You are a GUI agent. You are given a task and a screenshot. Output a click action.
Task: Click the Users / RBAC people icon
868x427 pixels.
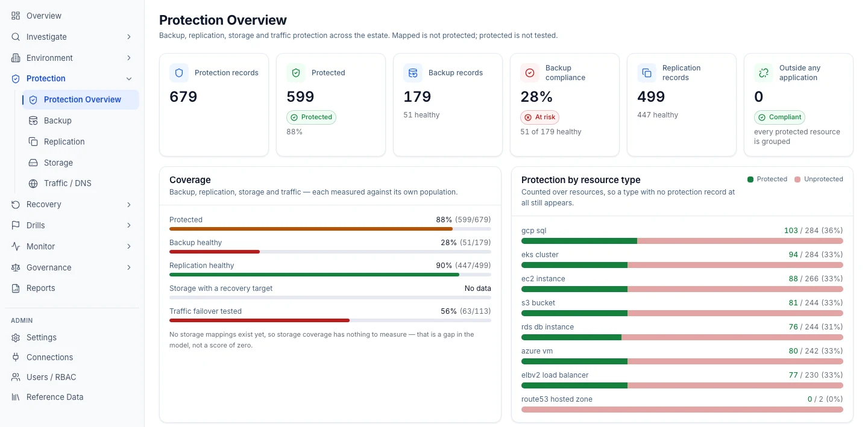[x=16, y=377]
